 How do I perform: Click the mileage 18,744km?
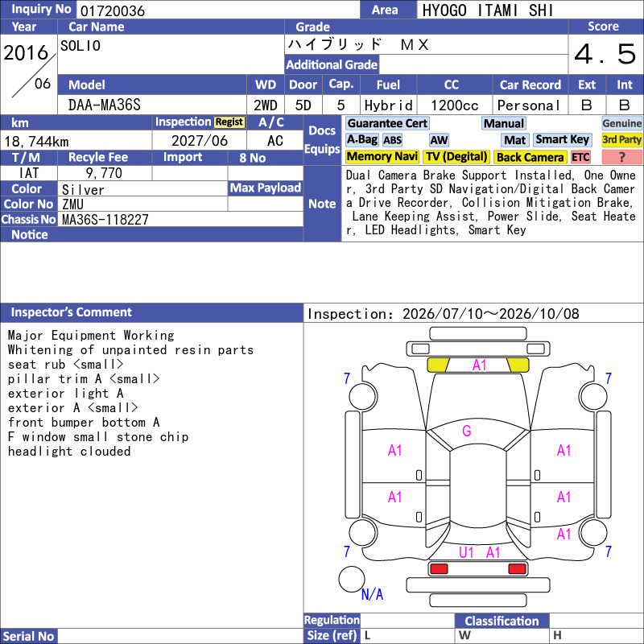pos(36,142)
